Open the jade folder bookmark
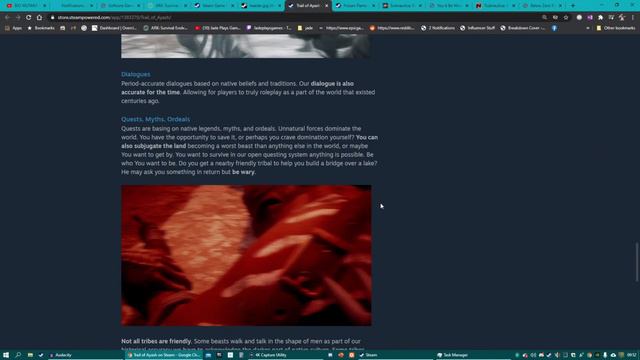This screenshot has height=360, width=640. click(305, 28)
